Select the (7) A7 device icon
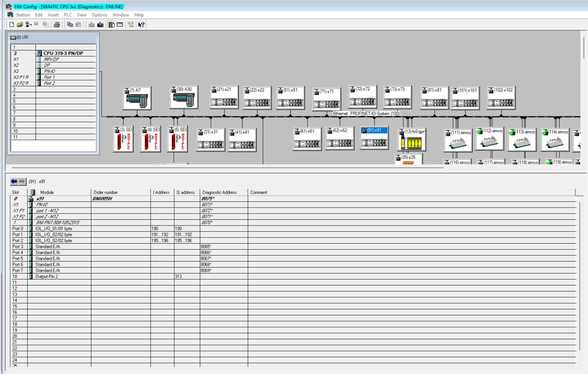 click(137, 98)
